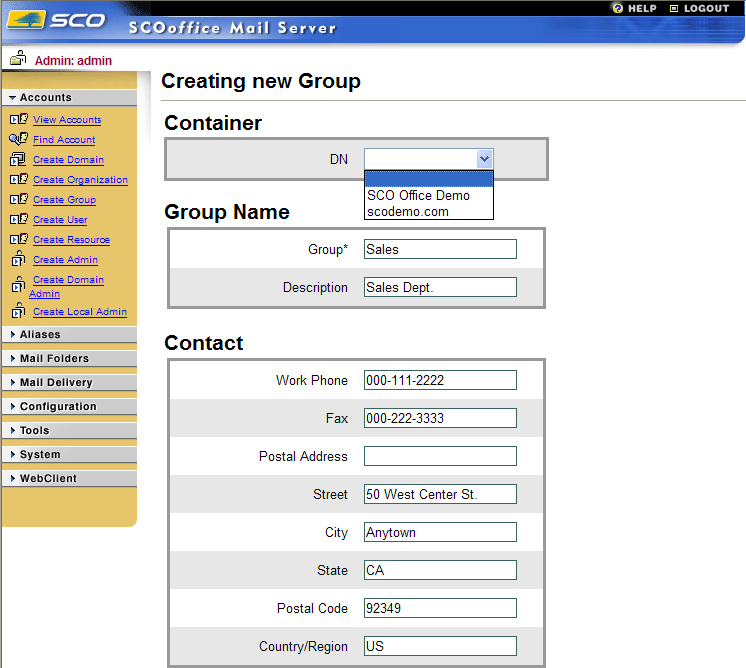Viewport: 746px width, 668px height.
Task: Click the Postal Address input field
Action: pos(440,457)
